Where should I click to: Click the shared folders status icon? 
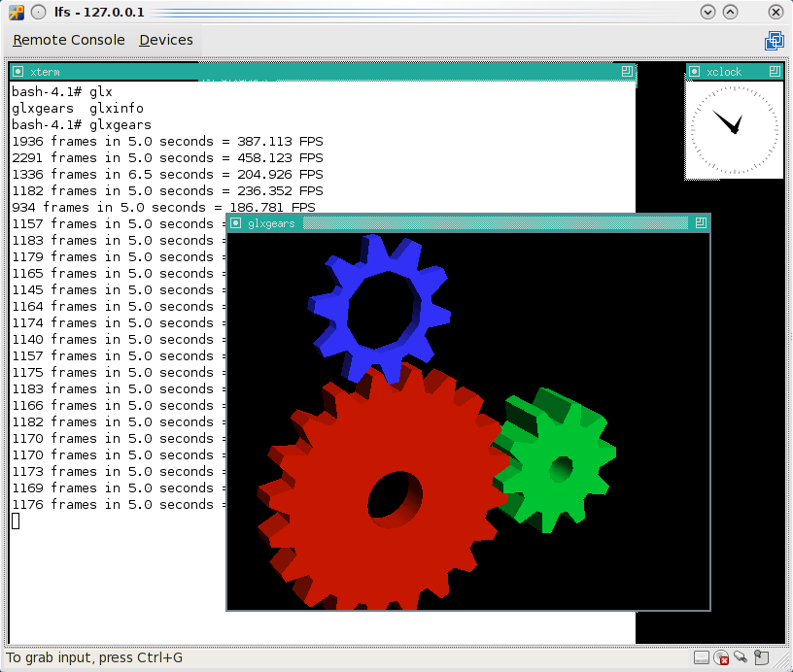pyautogui.click(x=760, y=658)
